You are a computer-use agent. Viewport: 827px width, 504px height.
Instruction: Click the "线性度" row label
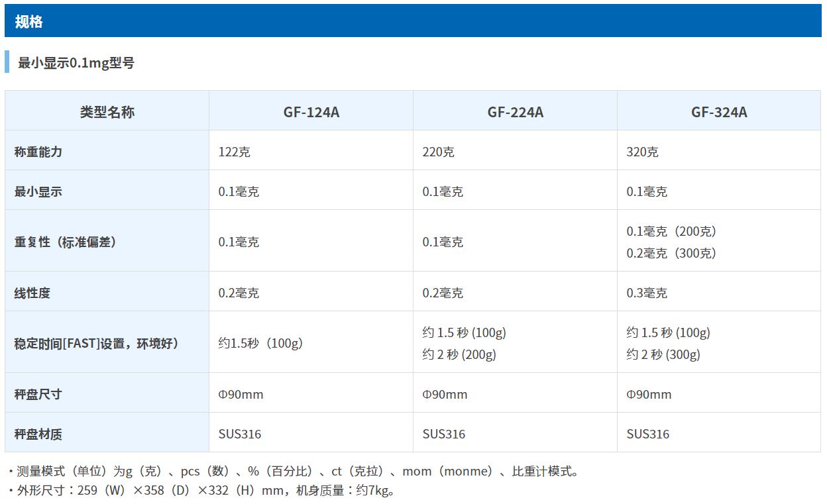[x=32, y=293]
